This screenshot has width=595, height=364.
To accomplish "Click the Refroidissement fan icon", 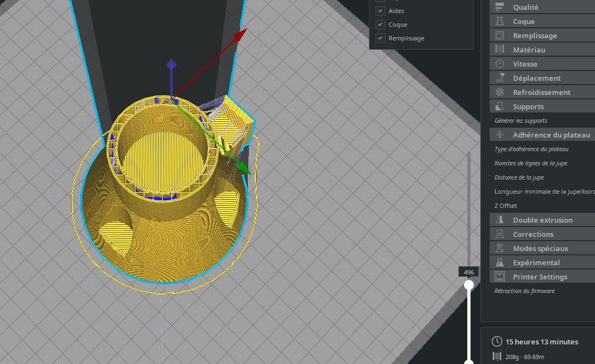I will (x=499, y=92).
